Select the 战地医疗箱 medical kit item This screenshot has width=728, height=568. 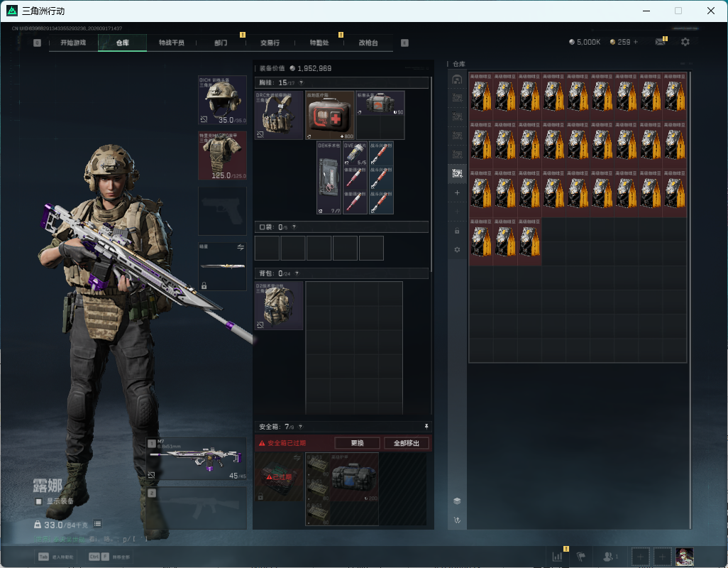(x=330, y=115)
